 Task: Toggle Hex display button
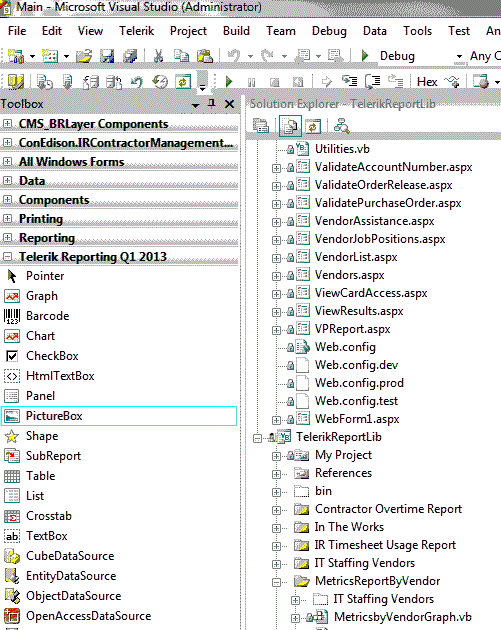pos(427,82)
